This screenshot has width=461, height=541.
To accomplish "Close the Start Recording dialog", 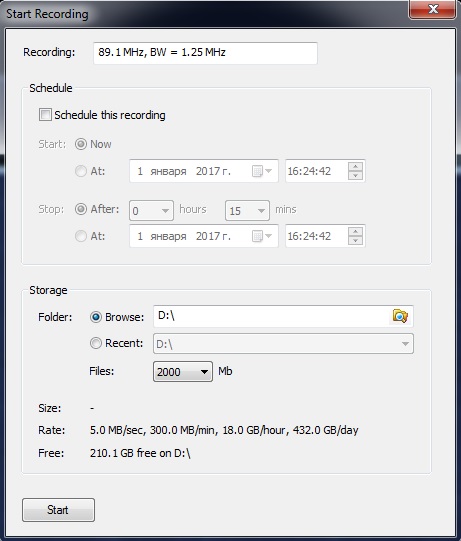I will [x=433, y=9].
